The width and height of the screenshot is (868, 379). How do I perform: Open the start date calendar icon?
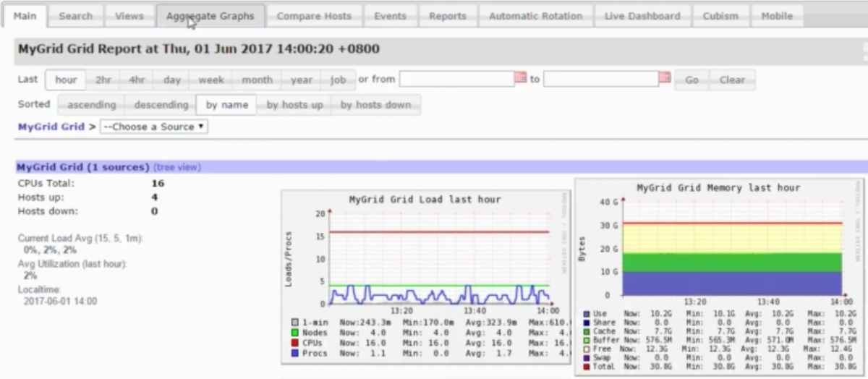(520, 78)
